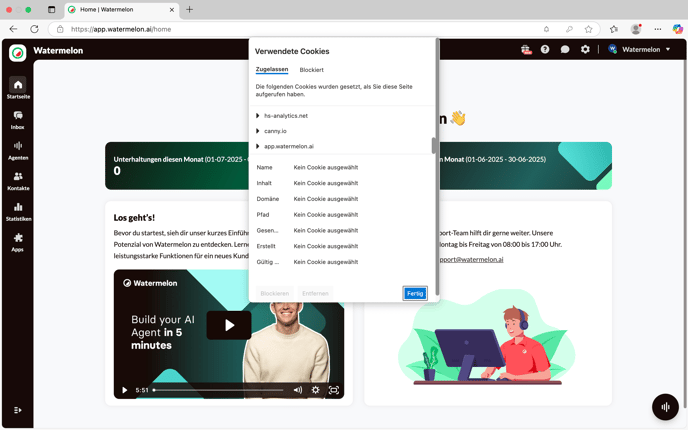The image size is (688, 430).
Task: Click the password key icon in address bar
Action: point(569,29)
